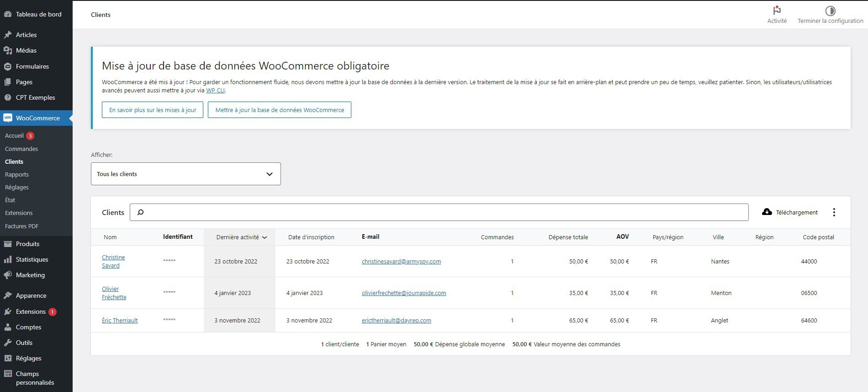Open customer Christine Savard link

pyautogui.click(x=113, y=261)
